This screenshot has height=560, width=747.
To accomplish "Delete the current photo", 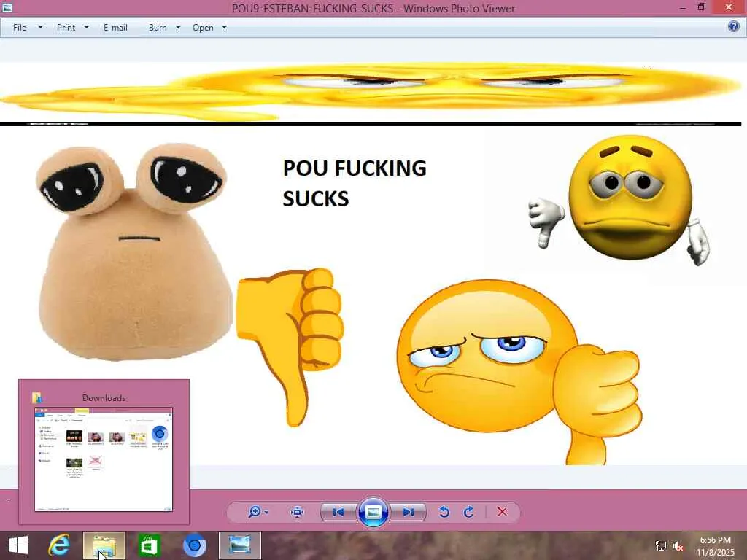I will (502, 512).
